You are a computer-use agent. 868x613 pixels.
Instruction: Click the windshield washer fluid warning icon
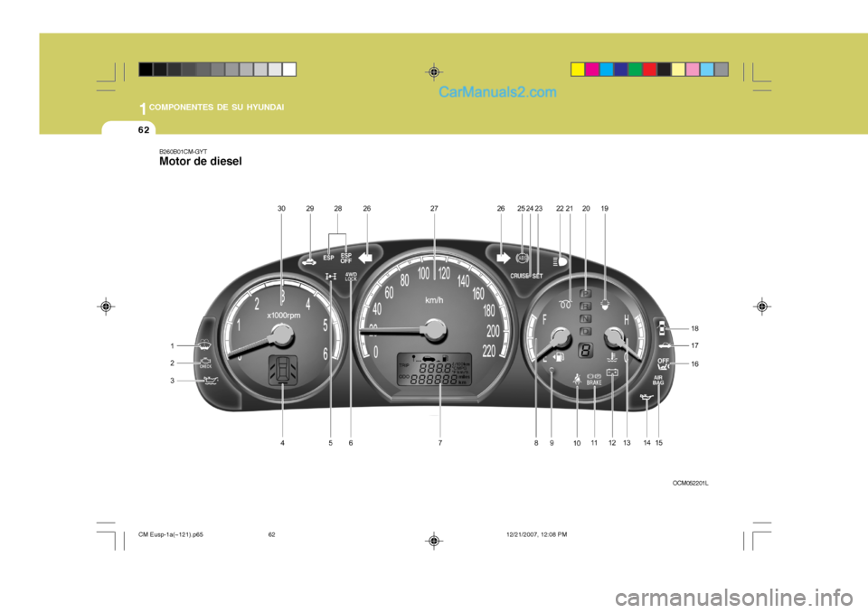pyautogui.click(x=205, y=345)
